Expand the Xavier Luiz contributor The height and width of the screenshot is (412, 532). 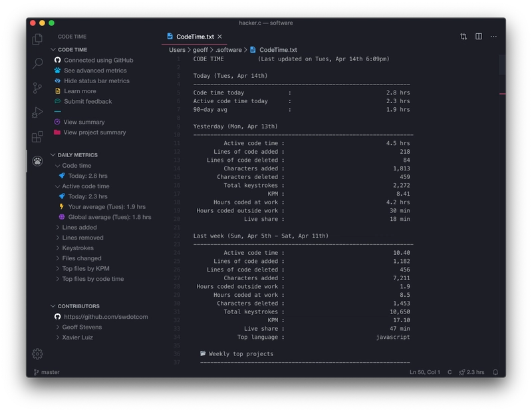[x=58, y=337]
